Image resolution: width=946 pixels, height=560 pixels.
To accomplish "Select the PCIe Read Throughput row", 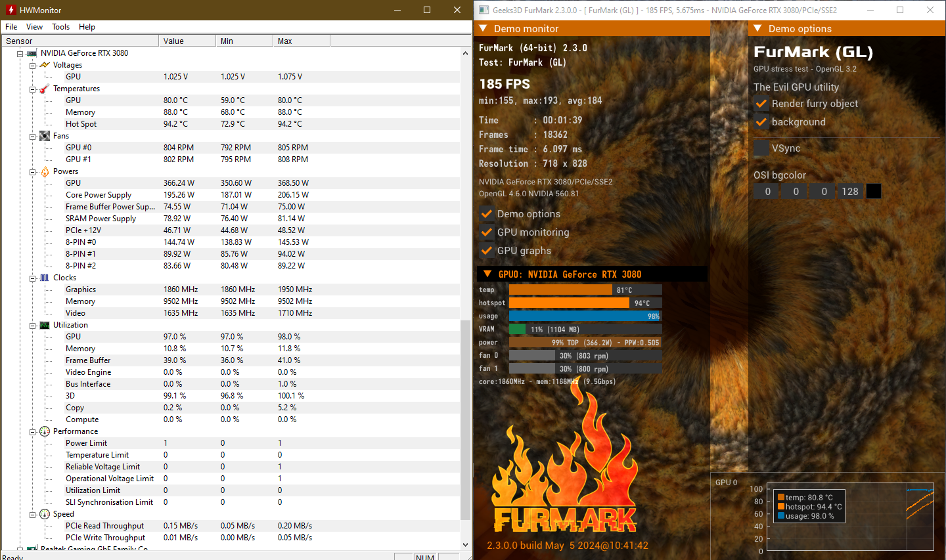I will 230,526.
